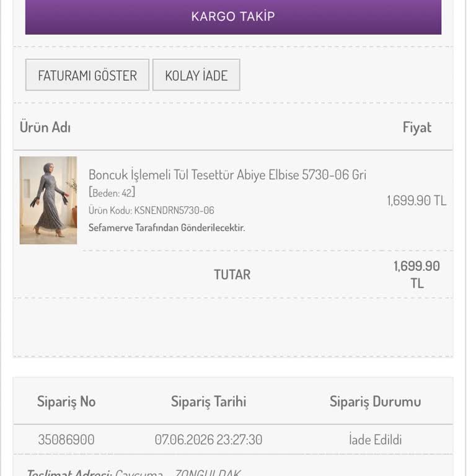Click the Sipariş Tarihi column header

coord(208,402)
